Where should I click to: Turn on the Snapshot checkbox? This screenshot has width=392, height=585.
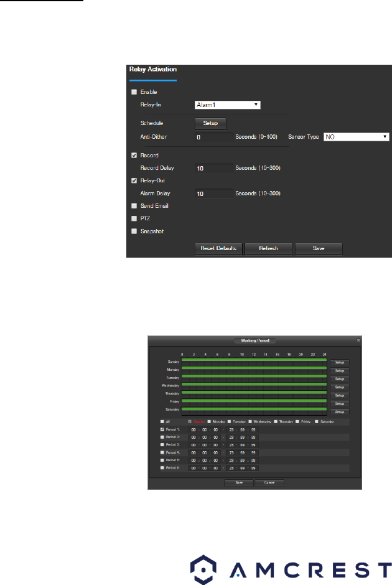[x=134, y=232]
